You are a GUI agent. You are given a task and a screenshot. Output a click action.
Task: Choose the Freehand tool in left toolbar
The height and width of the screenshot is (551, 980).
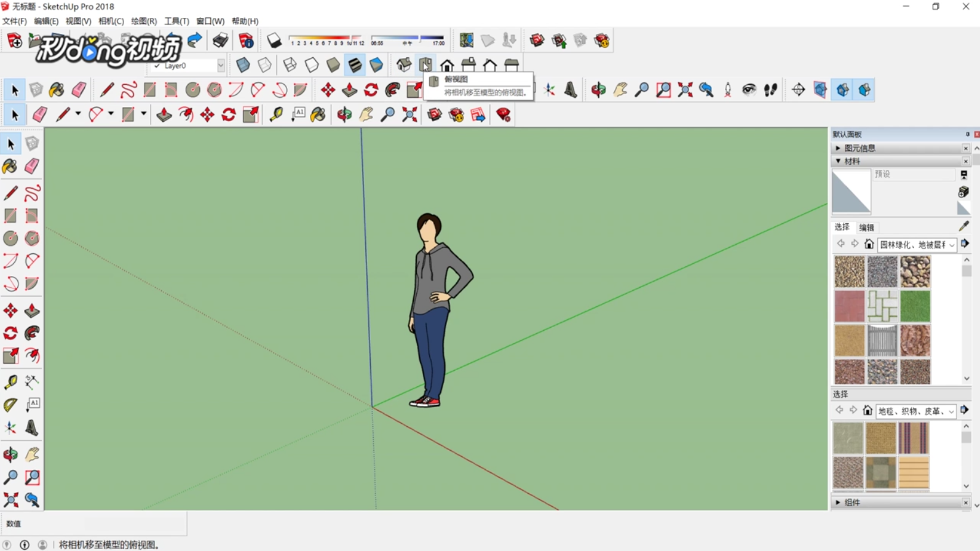click(x=32, y=193)
